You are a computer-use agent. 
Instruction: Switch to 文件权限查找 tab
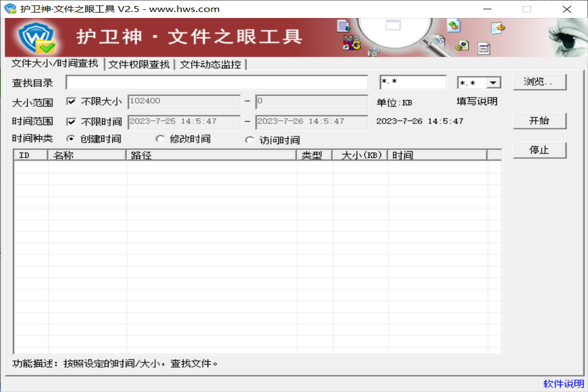point(139,65)
